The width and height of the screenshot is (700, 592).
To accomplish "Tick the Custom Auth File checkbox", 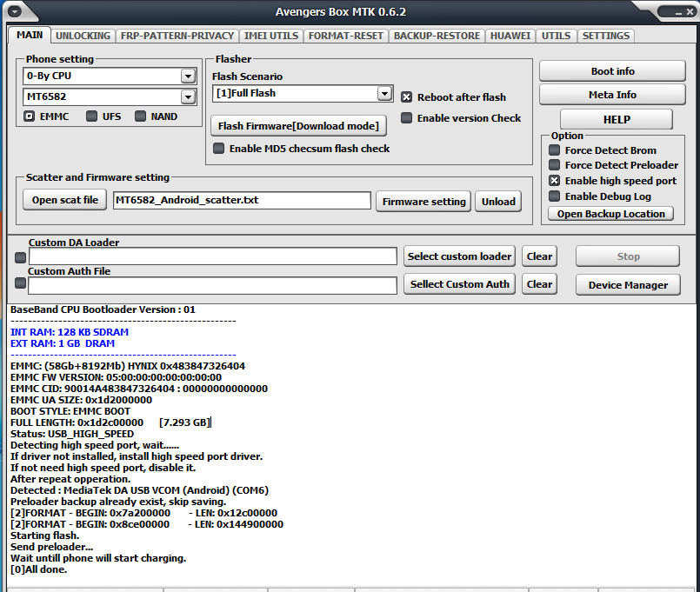I will click(20, 283).
